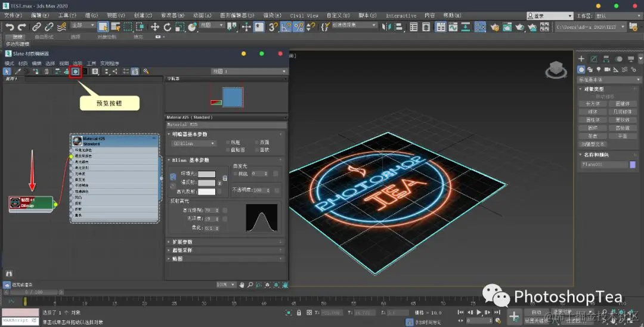Click the ViewCube in the viewport

point(556,69)
